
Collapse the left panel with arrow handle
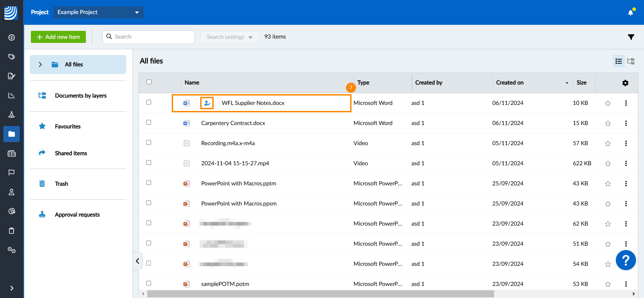(x=138, y=261)
